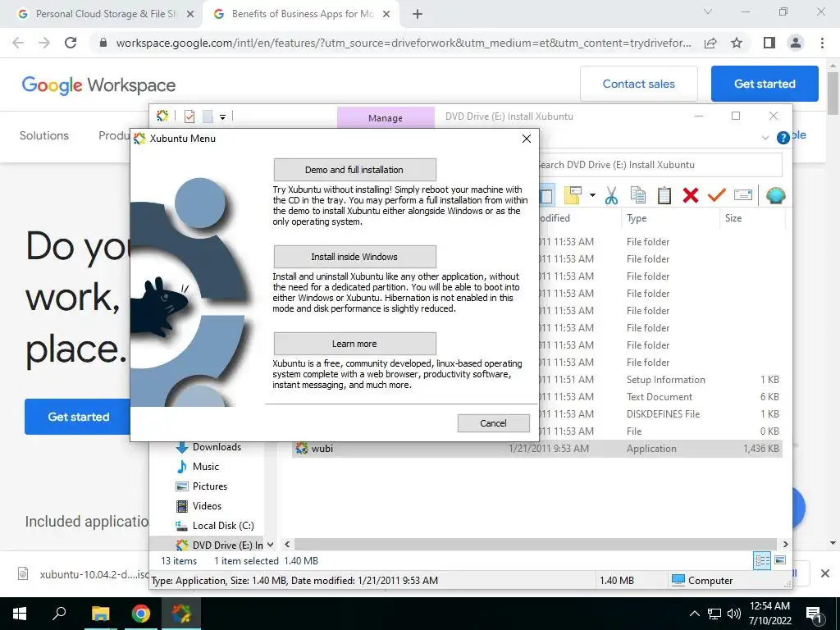
Task: Close the Chrome downloads bar
Action: click(825, 573)
